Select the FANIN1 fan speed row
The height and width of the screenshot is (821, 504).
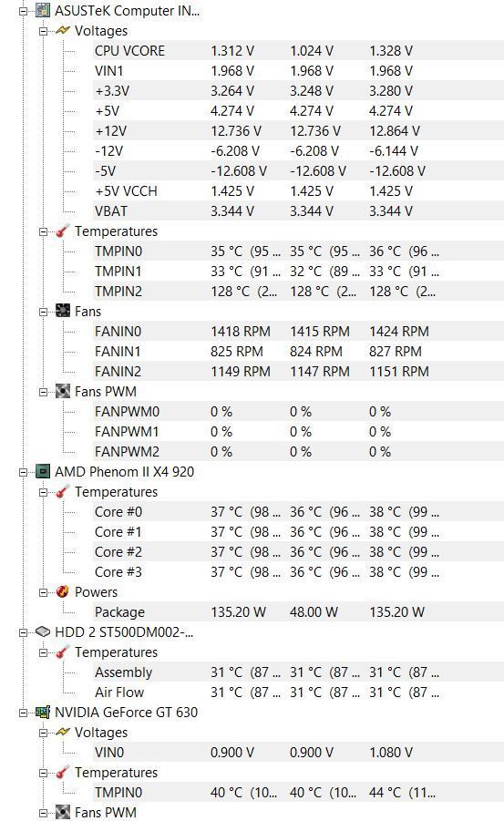298,352
